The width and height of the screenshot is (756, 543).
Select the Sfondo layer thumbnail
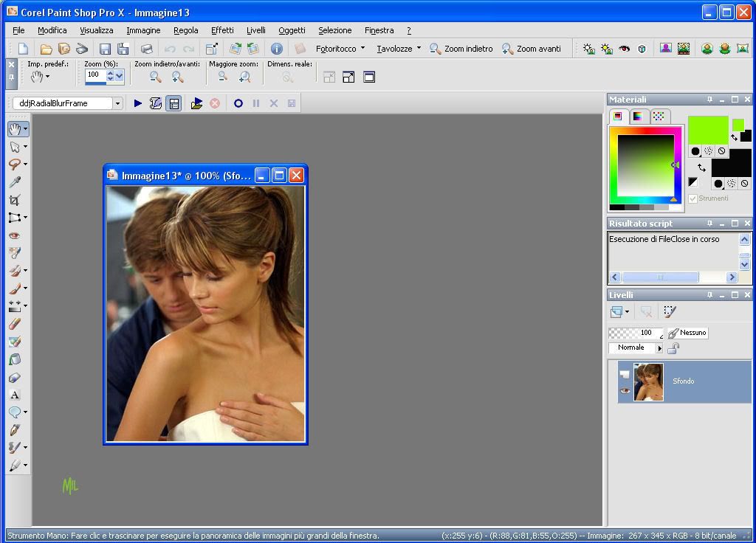[x=648, y=382]
